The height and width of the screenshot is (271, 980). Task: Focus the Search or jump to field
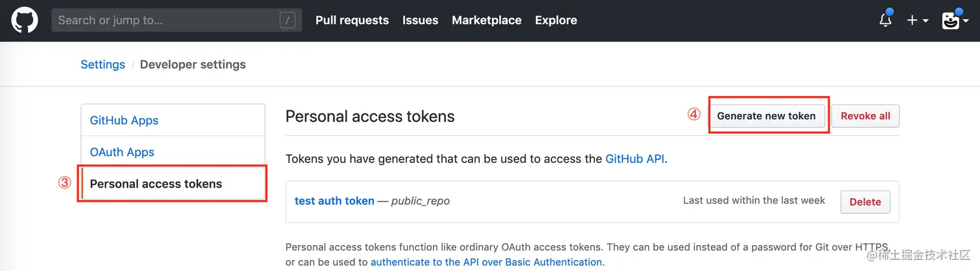[177, 20]
